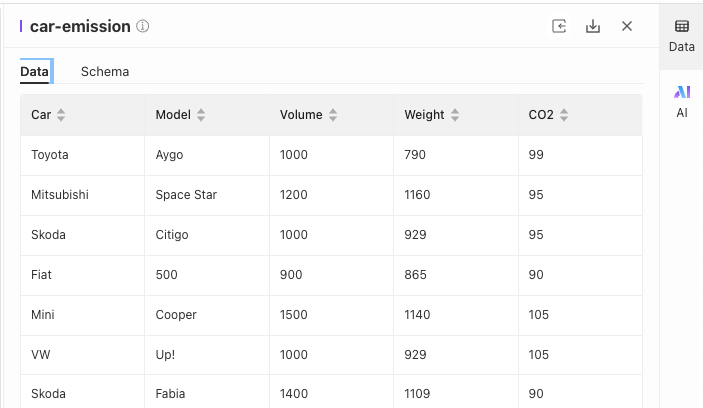Close the car-emission panel

point(627,26)
